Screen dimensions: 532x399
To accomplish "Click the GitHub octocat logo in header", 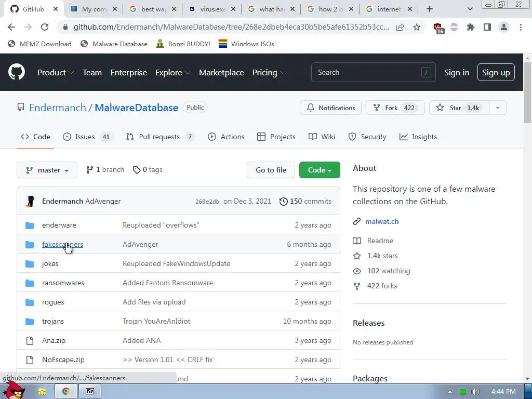I will click(x=17, y=72).
